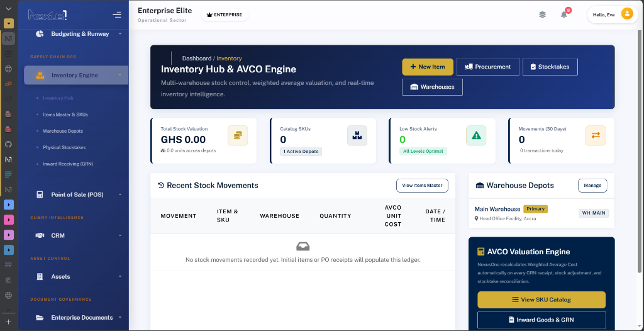Click the calculator icon beside AVCO Valuation Engine
This screenshot has width=644, height=331.
(x=481, y=252)
